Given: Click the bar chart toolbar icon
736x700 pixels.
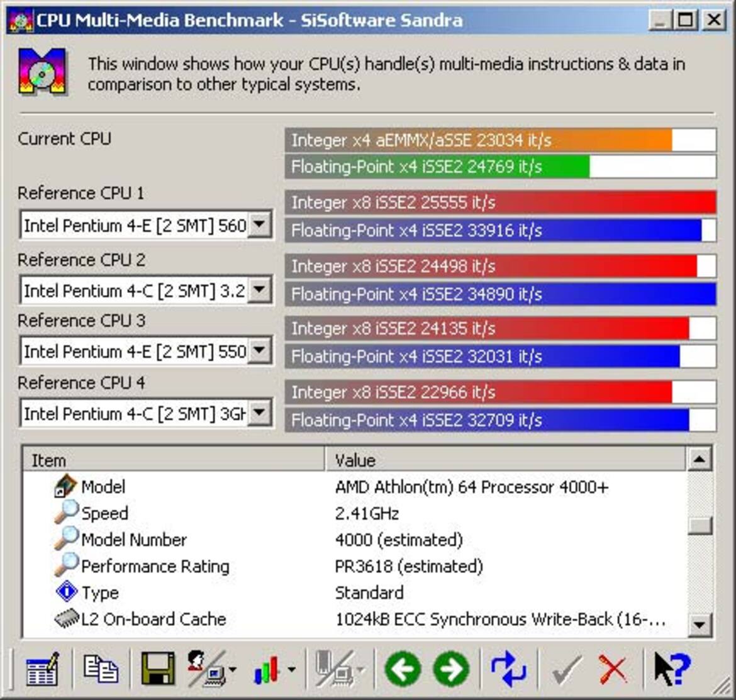Looking at the screenshot, I should 267,670.
